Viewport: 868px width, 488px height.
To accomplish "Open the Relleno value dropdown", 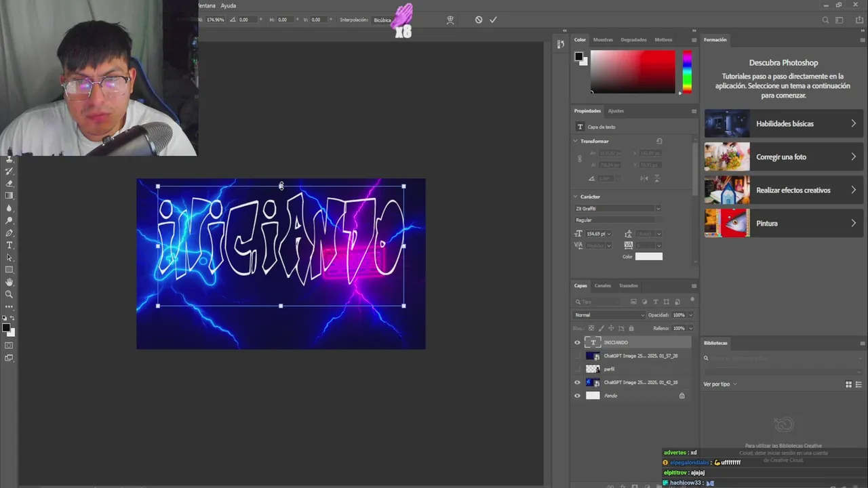I will [690, 328].
